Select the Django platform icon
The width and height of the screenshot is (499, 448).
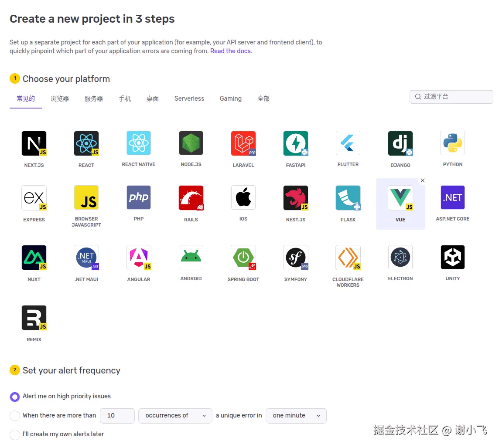click(x=400, y=143)
